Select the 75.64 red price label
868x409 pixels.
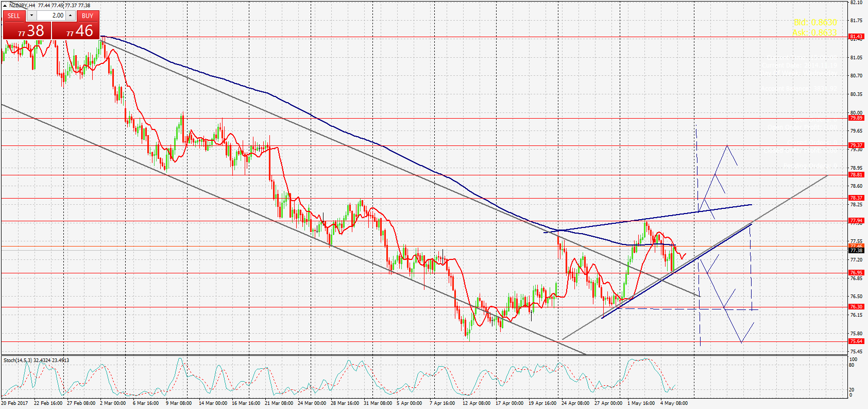click(x=856, y=341)
